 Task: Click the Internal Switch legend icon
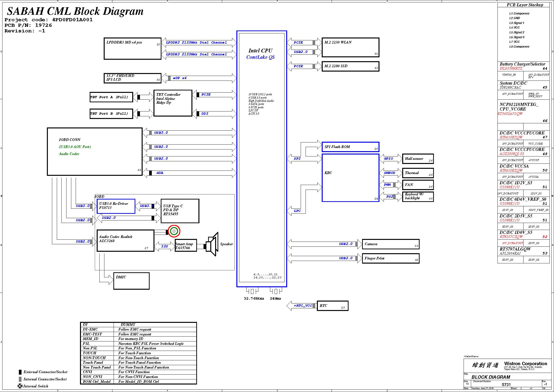tap(20, 386)
